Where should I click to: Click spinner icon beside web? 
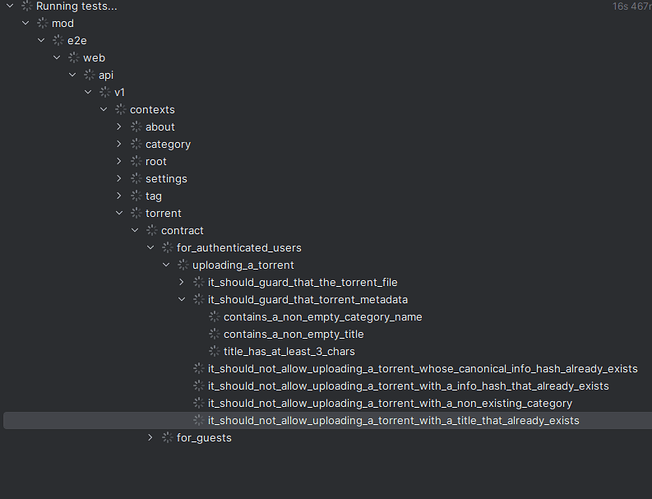[74, 57]
